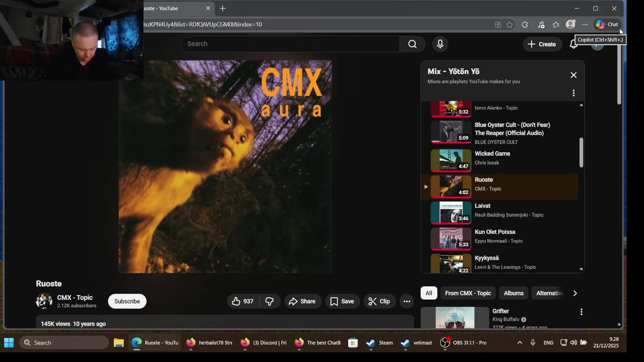Viewport: 644px width, 362px height.
Task: Click the Grifter video title
Action: 501,311
